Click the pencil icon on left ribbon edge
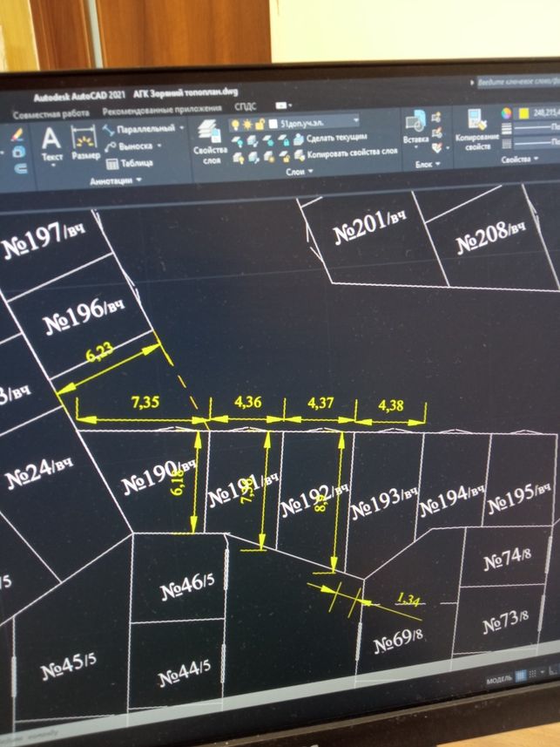 tap(18, 135)
